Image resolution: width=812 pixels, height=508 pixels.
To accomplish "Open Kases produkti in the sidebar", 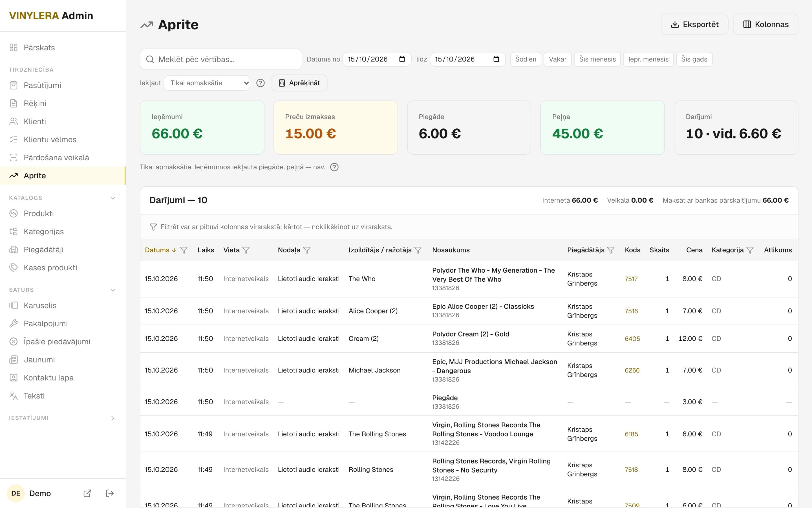I will (63, 268).
